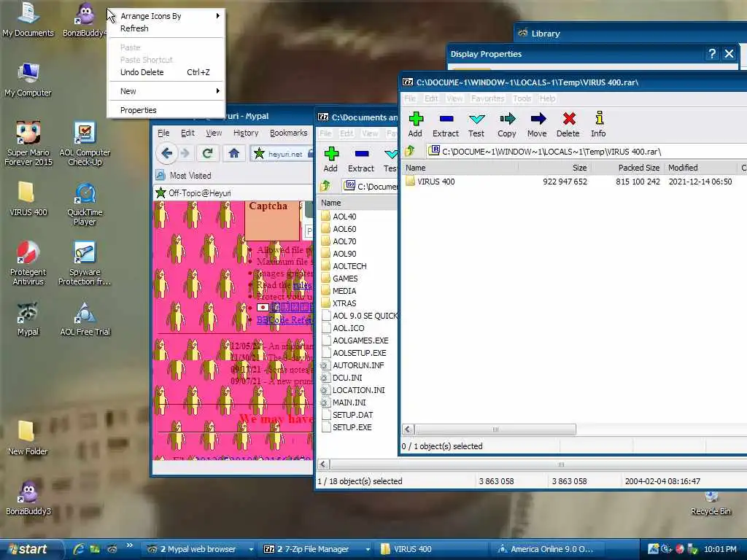This screenshot has width=747, height=560.
Task: Click Mypal browser forward arrow
Action: coord(185,153)
